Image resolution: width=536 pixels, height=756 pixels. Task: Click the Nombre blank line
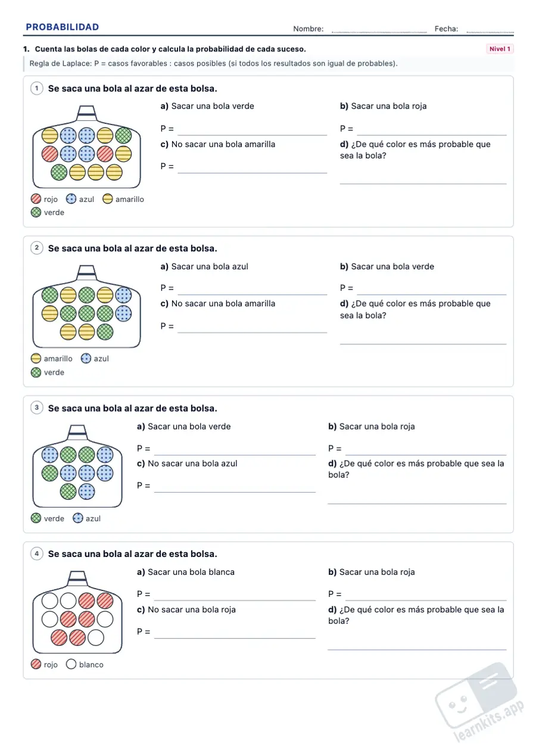pyautogui.click(x=379, y=32)
